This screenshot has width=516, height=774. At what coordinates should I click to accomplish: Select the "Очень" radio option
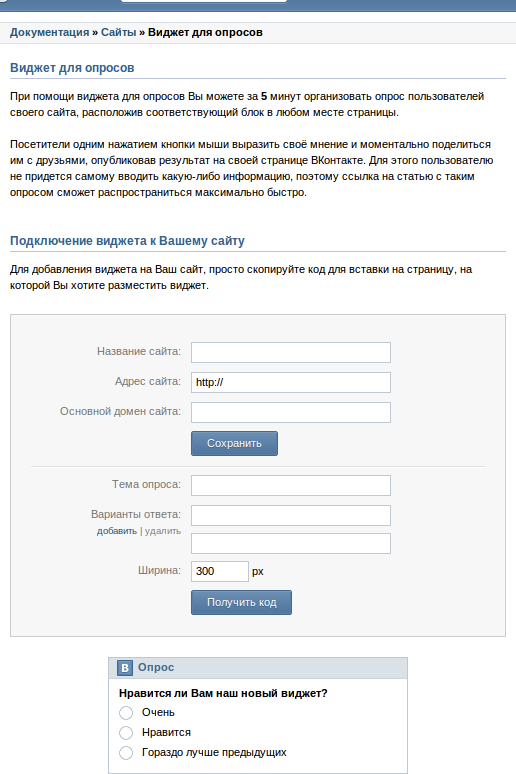pos(126,713)
